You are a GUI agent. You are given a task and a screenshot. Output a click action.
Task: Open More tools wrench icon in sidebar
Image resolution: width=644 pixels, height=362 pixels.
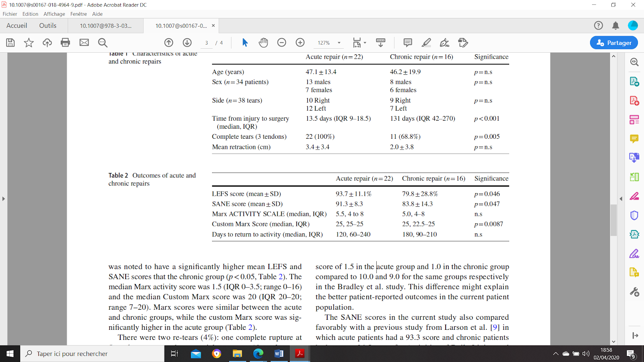click(634, 292)
